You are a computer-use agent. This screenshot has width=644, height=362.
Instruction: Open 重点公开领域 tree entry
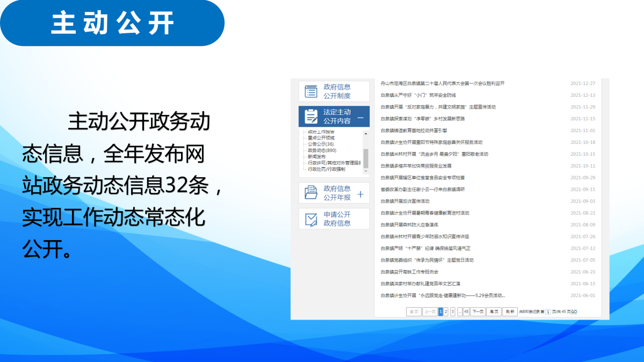(321, 138)
